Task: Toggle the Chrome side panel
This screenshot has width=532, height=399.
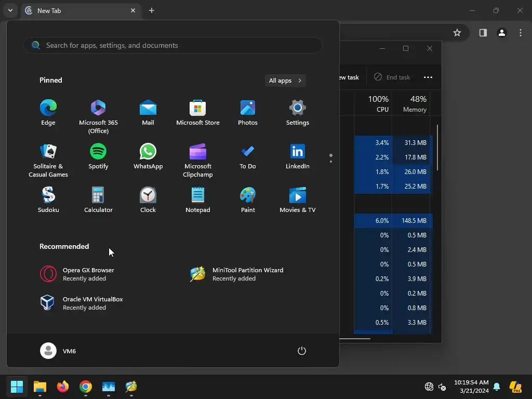Action: 483,33
